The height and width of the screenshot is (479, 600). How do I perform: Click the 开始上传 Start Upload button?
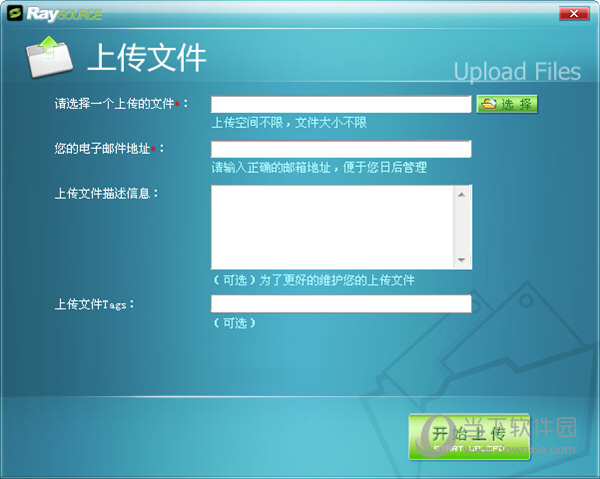(469, 437)
